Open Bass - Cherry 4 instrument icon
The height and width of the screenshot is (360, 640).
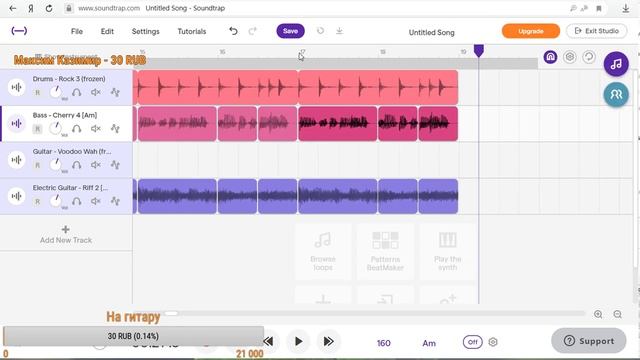click(16, 123)
